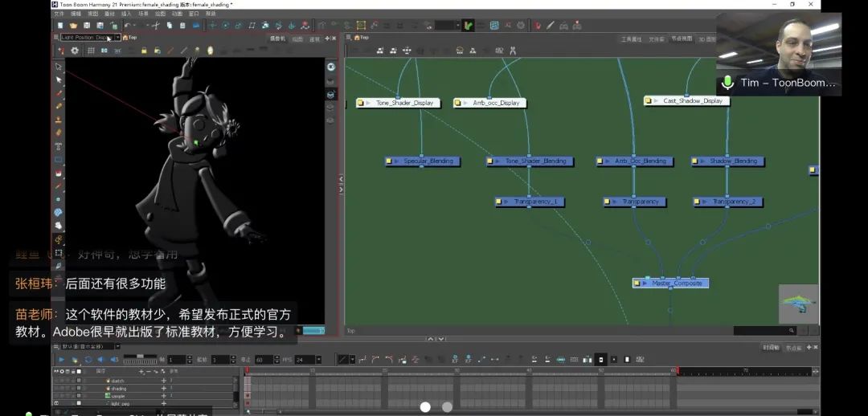The width and height of the screenshot is (868, 416).
Task: Toggle the first yellow lock icon in Camera toolbar
Action: [144, 51]
